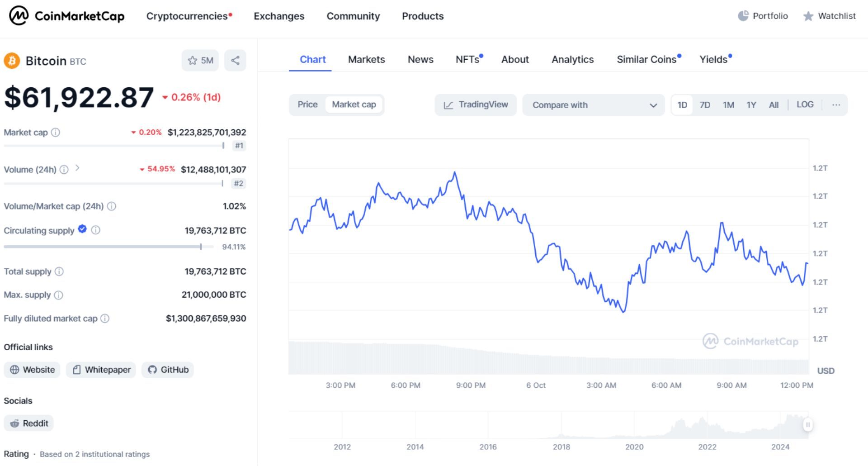Open Bitcoin's GitHub repository
Viewport: 868px width, 466px height.
[167, 370]
